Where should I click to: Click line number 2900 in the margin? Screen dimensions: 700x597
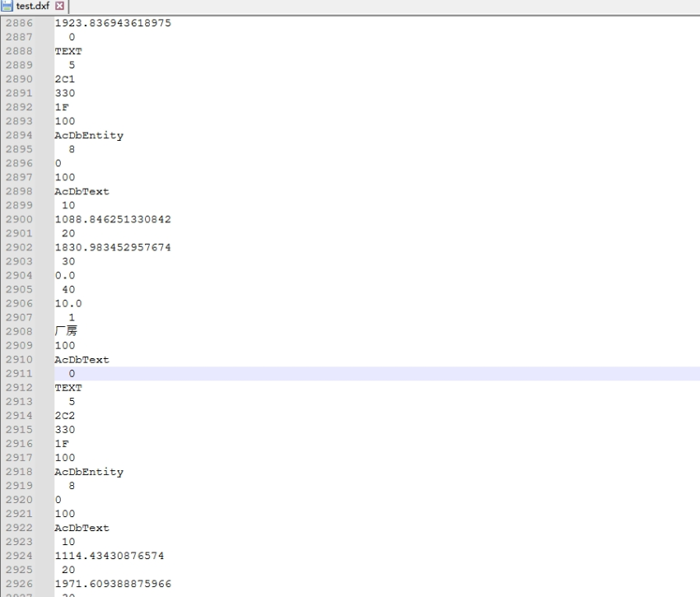click(18, 220)
